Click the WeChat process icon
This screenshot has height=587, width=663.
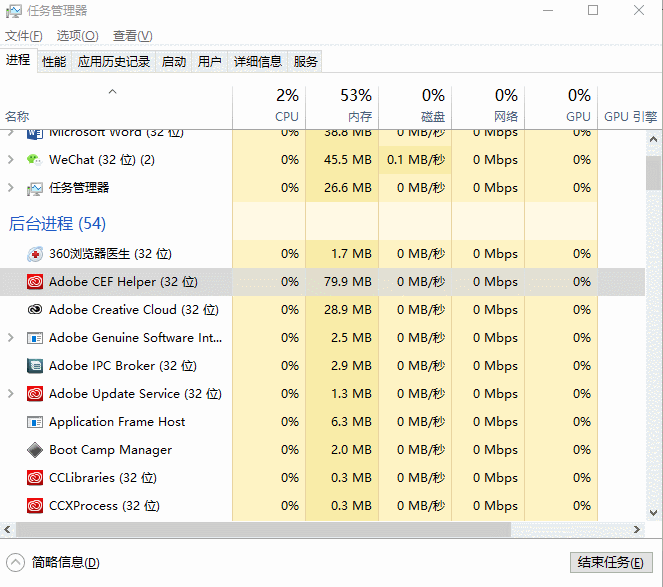34,160
